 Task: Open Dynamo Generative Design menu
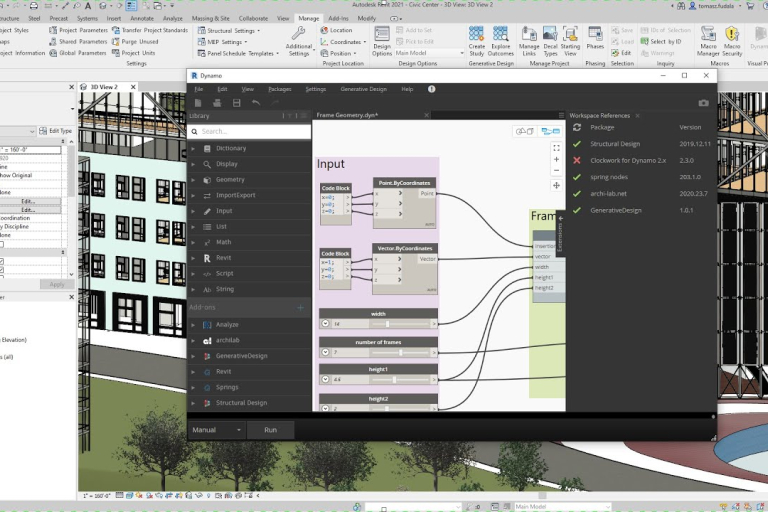coord(363,89)
